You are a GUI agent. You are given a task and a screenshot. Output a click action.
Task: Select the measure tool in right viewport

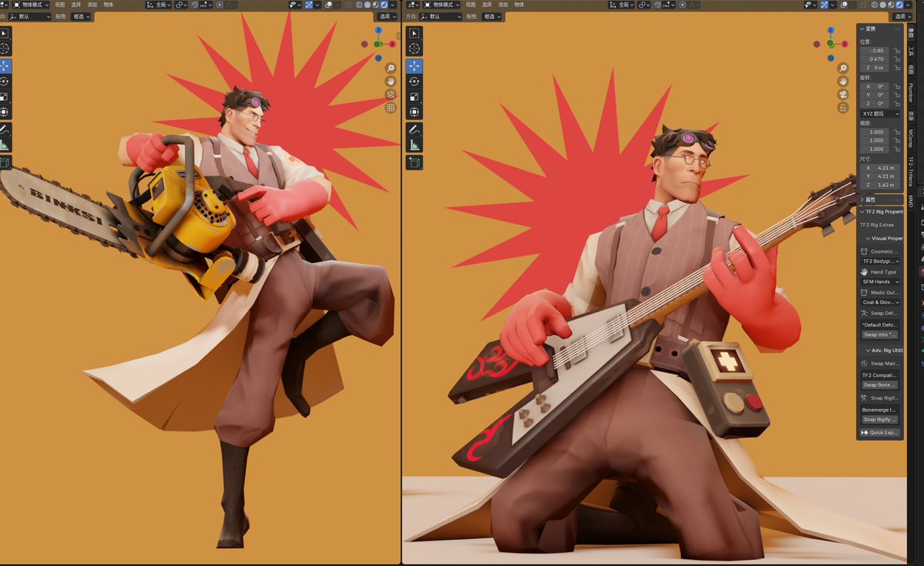[x=415, y=145]
